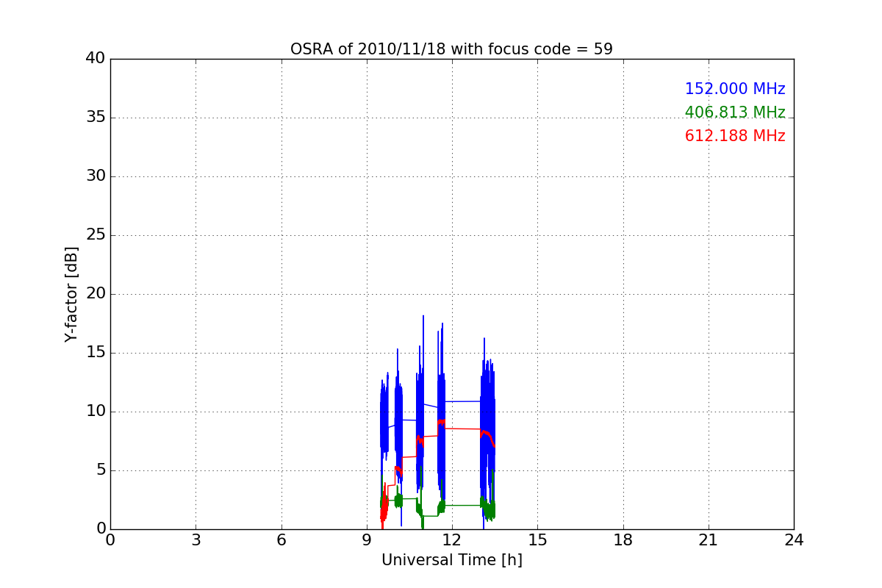Click the x-axis tick value '24'
Image resolution: width=882 pixels, height=588 pixels.
794,540
